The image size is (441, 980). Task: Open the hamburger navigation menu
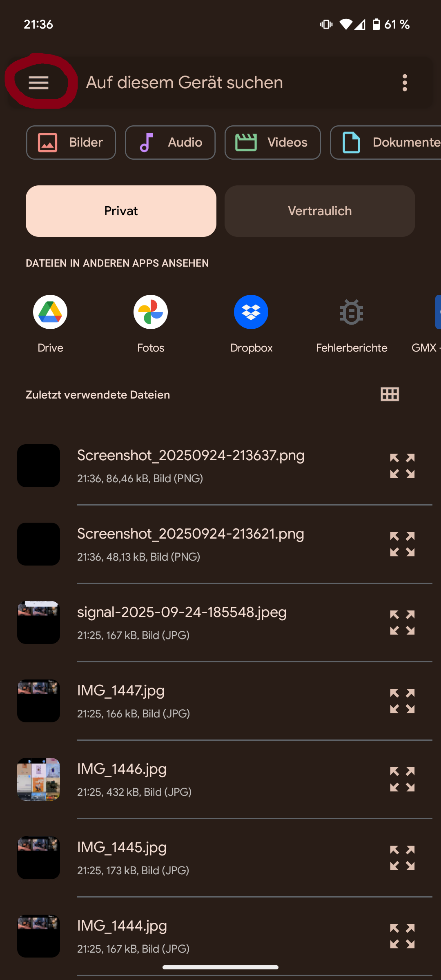39,83
